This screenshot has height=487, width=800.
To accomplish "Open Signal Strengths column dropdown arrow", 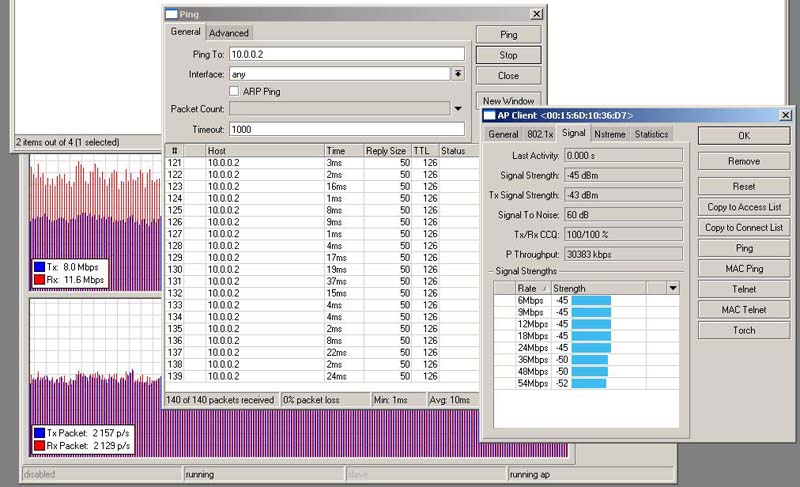I will [673, 288].
